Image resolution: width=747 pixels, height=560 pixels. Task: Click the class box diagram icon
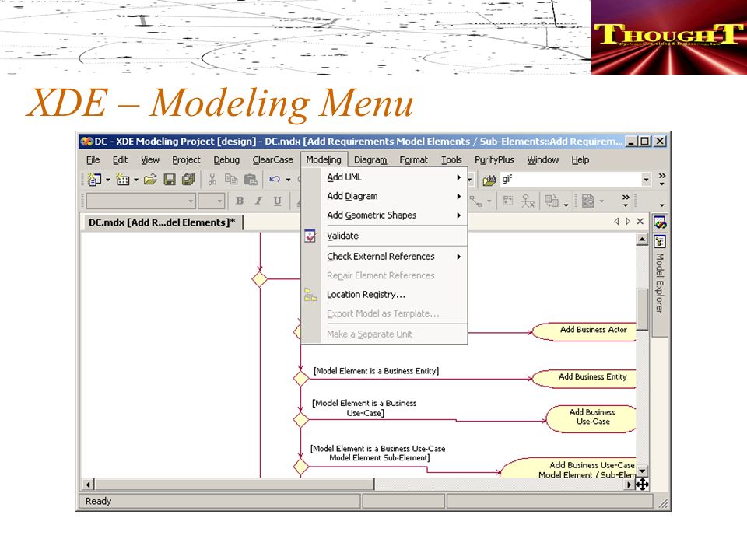[x=508, y=201]
